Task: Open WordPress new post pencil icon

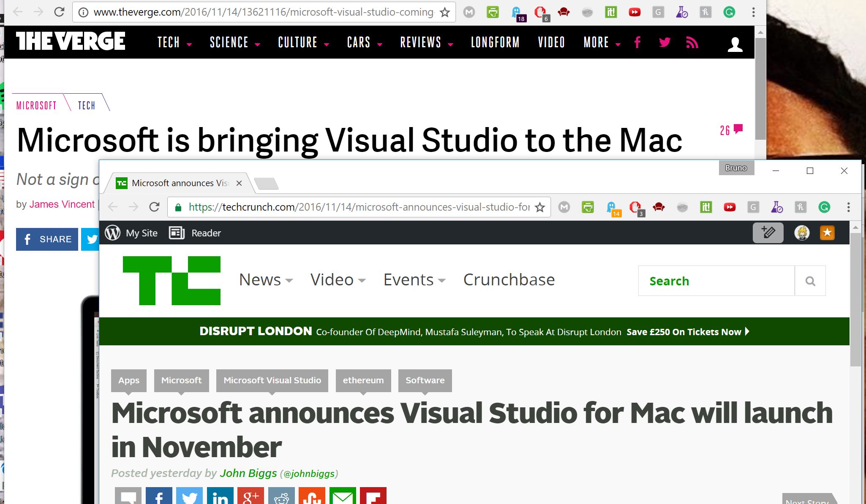Action: click(x=768, y=233)
